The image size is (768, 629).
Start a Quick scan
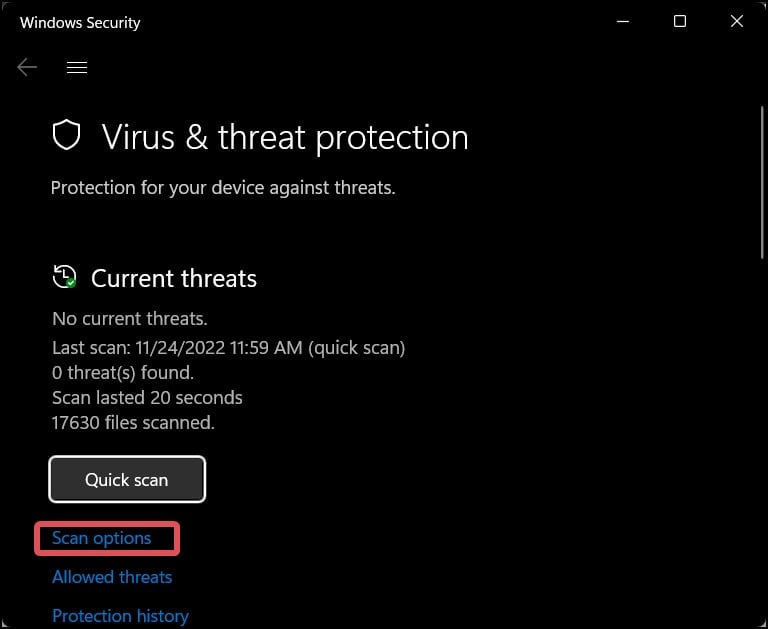pyautogui.click(x=127, y=480)
